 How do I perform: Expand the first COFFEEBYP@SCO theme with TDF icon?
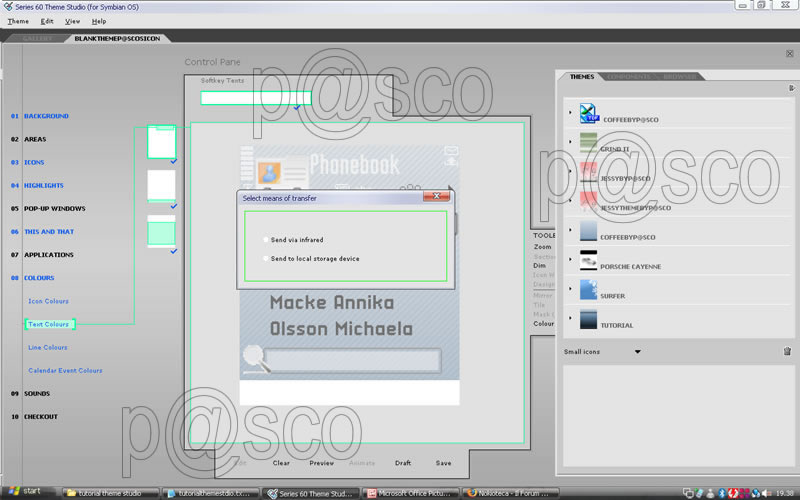click(570, 112)
